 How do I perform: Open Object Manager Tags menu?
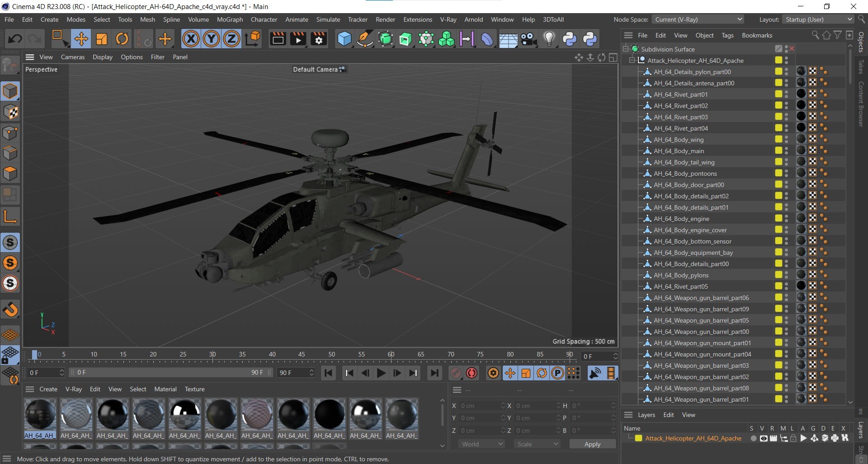point(727,35)
